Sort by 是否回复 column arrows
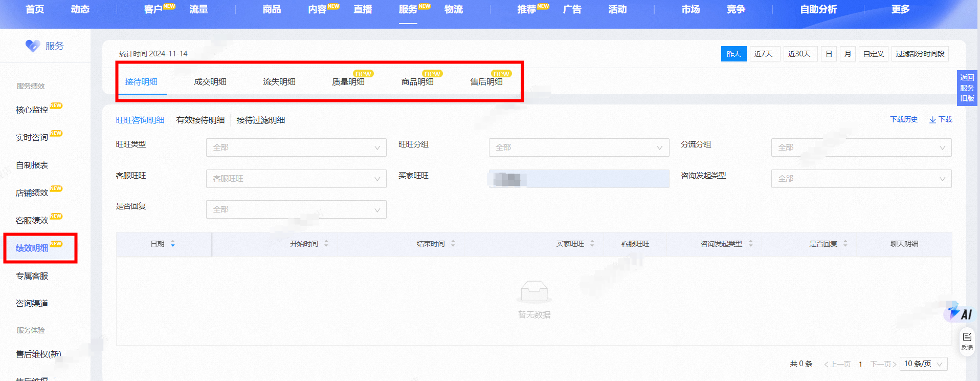980x381 pixels. pyautogui.click(x=845, y=244)
